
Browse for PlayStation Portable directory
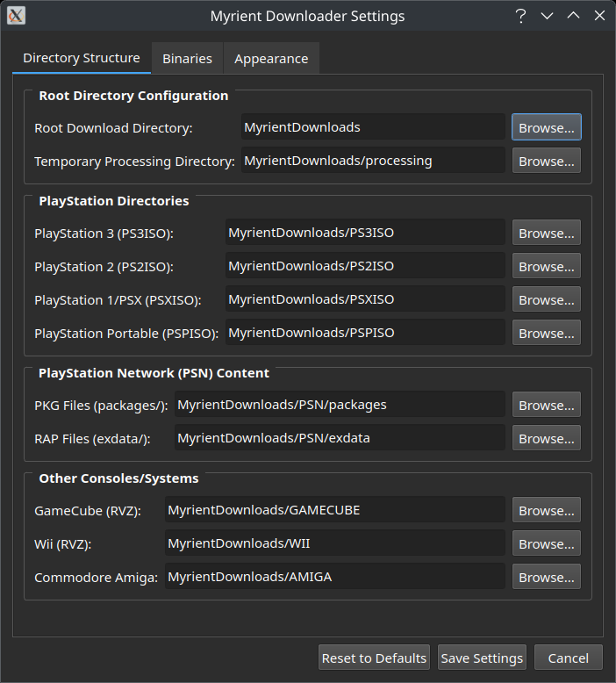(546, 333)
